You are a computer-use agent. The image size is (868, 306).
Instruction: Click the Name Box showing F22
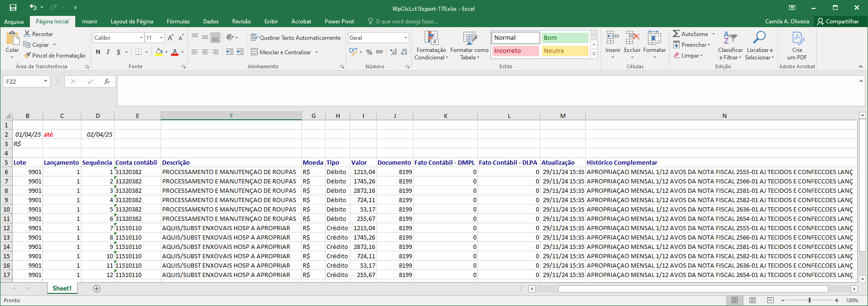26,81
